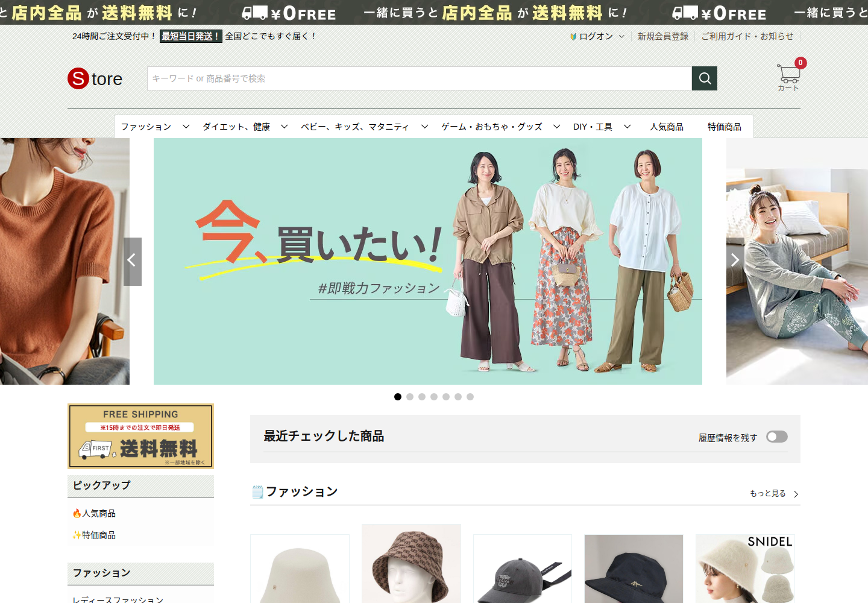Open the 特価商品 nav tab
The height and width of the screenshot is (603, 868).
coord(725,127)
